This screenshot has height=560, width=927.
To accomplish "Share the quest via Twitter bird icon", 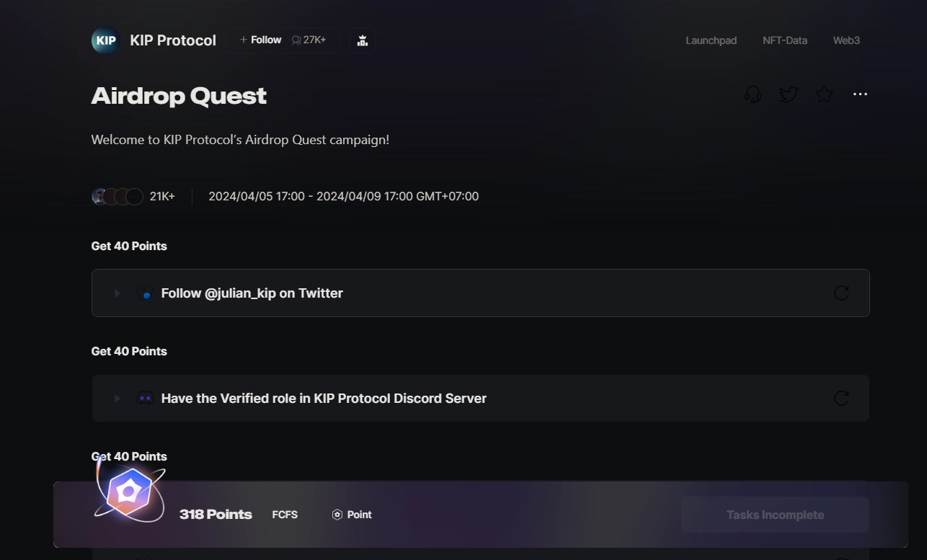I will tap(789, 94).
